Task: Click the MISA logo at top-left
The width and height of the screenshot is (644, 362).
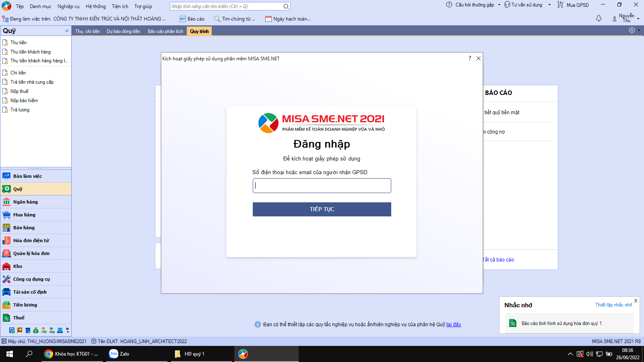Action: [6, 6]
